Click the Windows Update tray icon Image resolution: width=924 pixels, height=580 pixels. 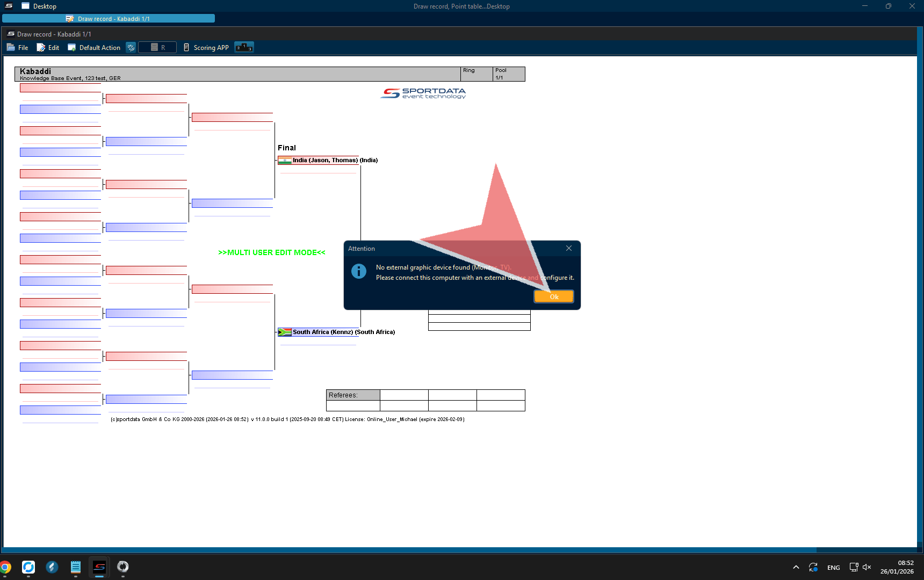(x=813, y=568)
